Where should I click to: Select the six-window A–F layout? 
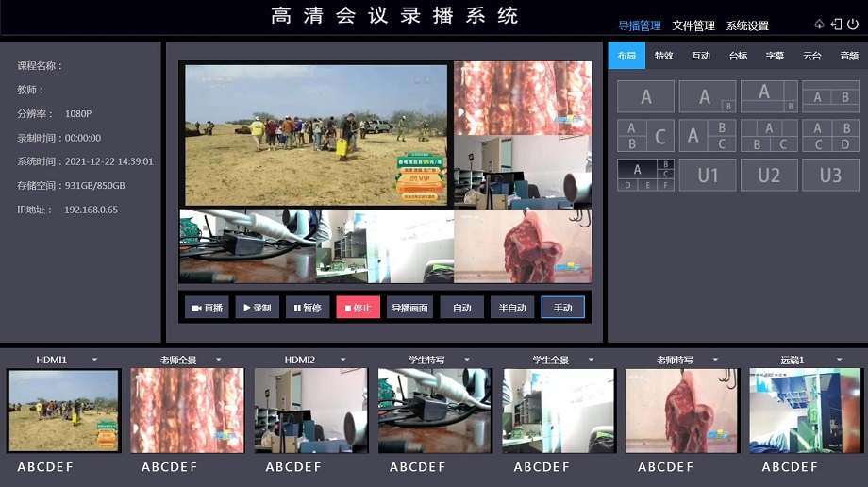click(x=645, y=175)
